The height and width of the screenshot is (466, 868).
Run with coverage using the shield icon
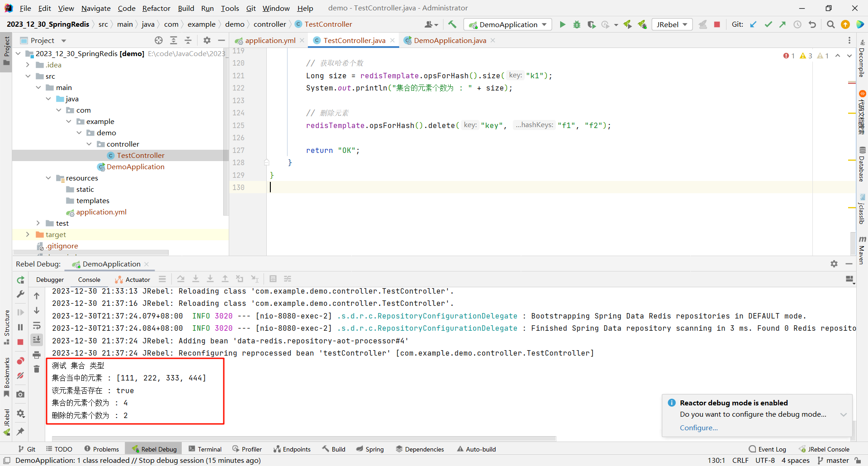pyautogui.click(x=591, y=24)
